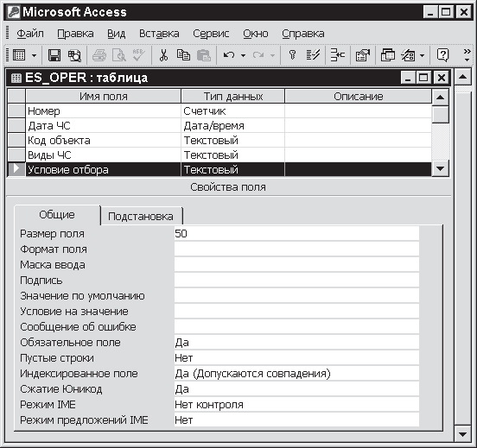This screenshot has width=477, height=448.
Task: Open the Файл menu
Action: pyautogui.click(x=30, y=34)
